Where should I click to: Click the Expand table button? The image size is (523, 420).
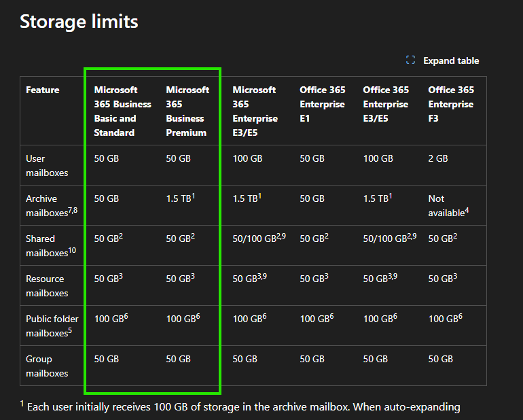click(442, 60)
